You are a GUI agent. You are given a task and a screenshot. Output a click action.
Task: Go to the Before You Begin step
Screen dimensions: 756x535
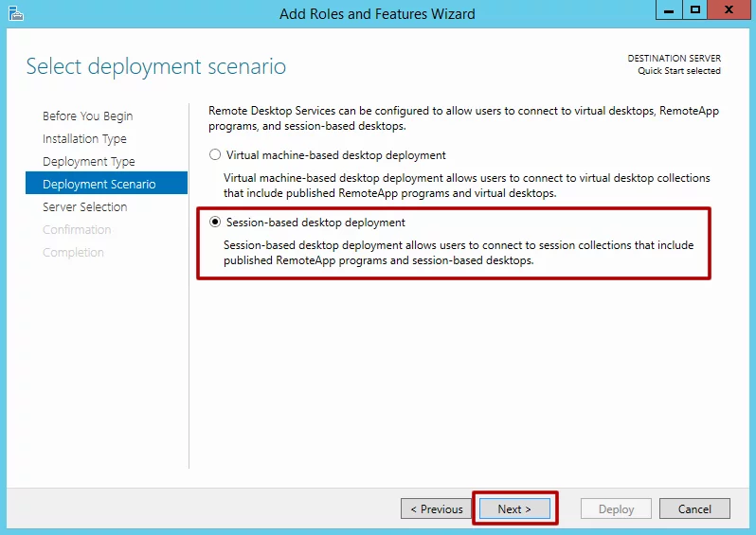tap(87, 116)
